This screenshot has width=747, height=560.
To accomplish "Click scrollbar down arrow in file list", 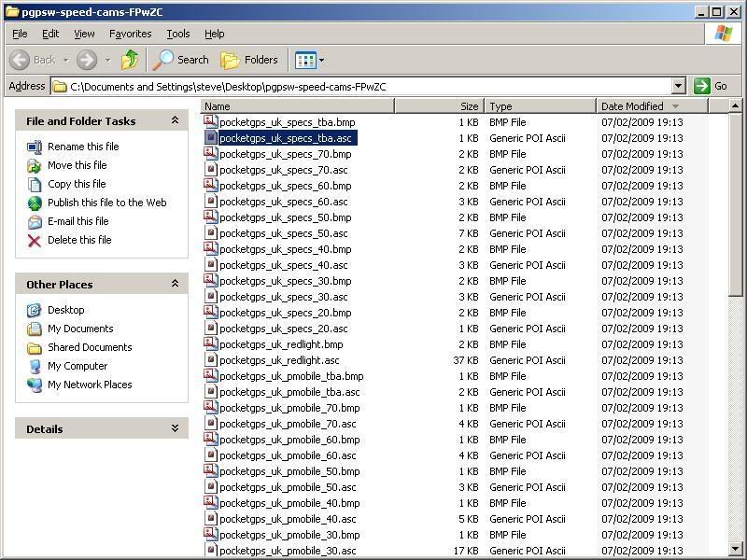I will coord(735,548).
